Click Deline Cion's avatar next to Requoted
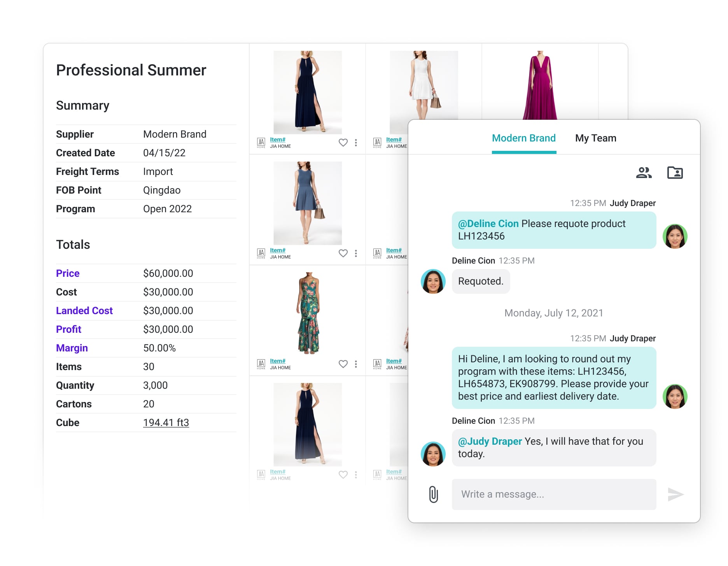 [433, 281]
